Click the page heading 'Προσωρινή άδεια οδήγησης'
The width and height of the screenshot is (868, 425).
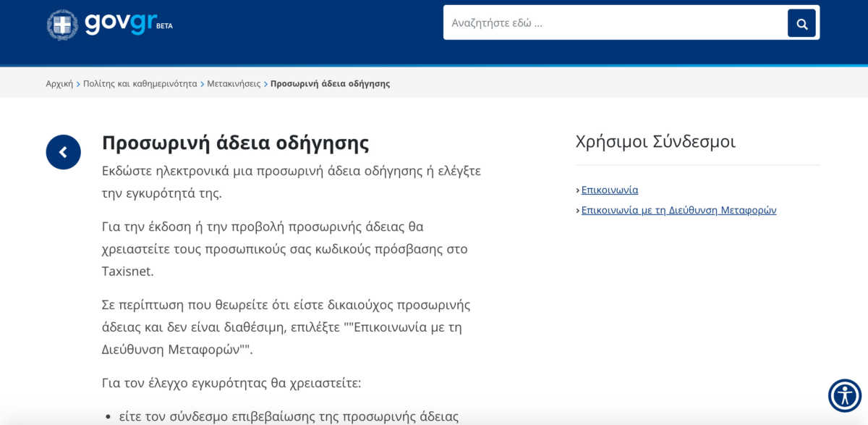(x=236, y=143)
